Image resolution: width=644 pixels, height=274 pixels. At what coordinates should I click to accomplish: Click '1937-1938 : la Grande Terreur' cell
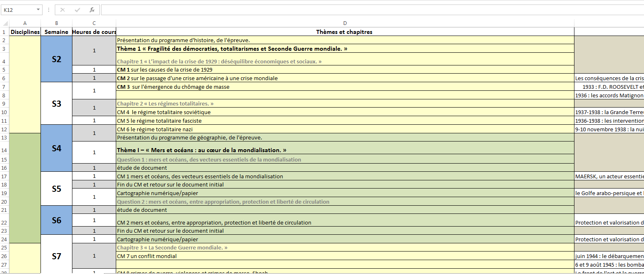pos(609,112)
